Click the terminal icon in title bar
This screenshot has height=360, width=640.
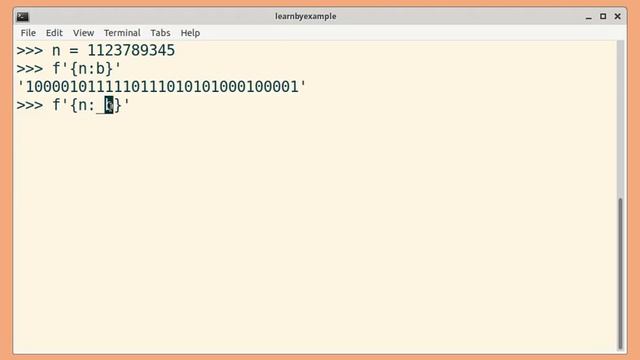pyautogui.click(x=22, y=17)
